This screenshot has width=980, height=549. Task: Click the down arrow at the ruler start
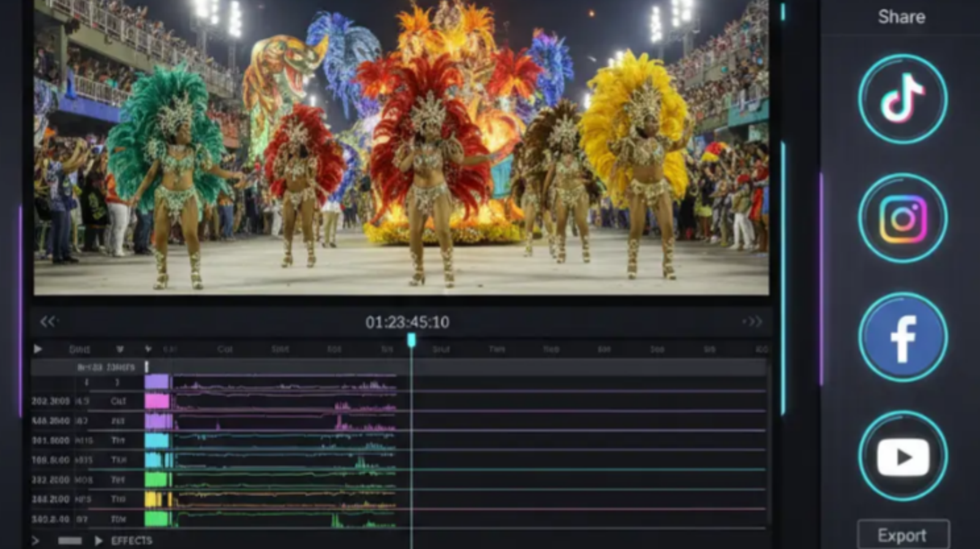coord(148,349)
